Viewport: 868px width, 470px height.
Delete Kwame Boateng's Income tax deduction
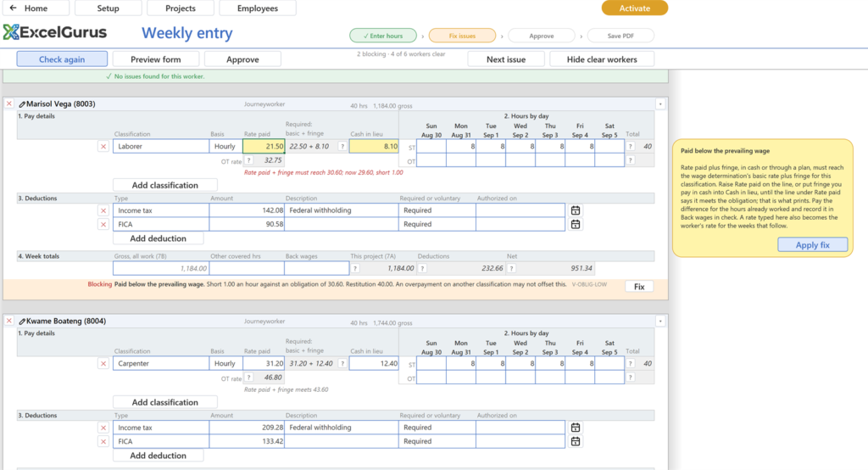tap(103, 428)
